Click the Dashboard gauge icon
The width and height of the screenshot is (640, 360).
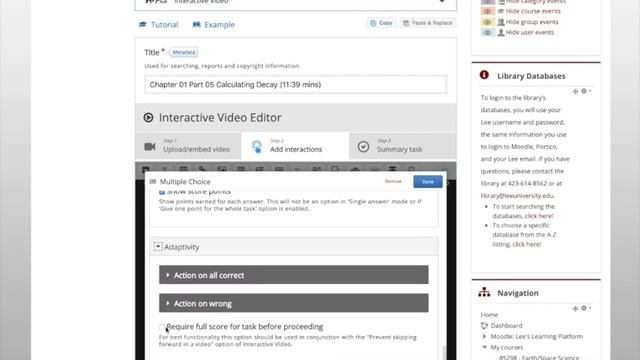click(x=484, y=326)
